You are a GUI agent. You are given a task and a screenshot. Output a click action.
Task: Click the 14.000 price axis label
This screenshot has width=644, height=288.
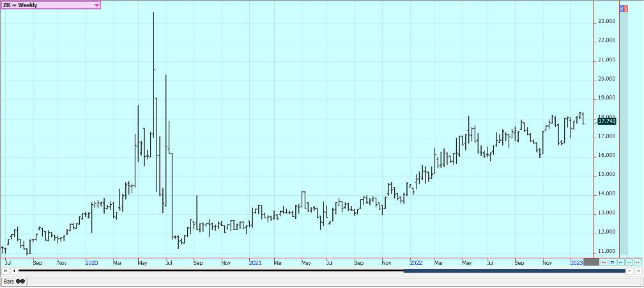[606, 193]
